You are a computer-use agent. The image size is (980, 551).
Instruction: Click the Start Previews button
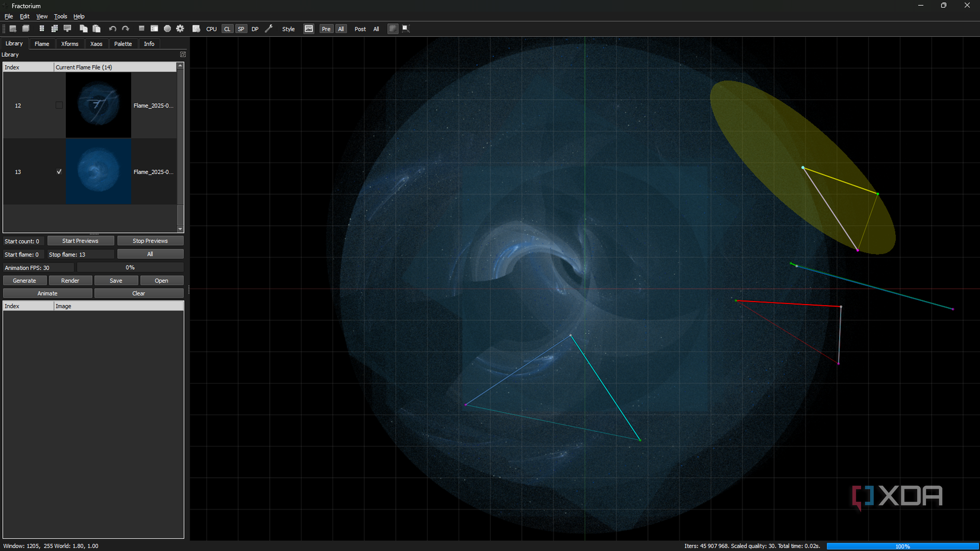80,240
